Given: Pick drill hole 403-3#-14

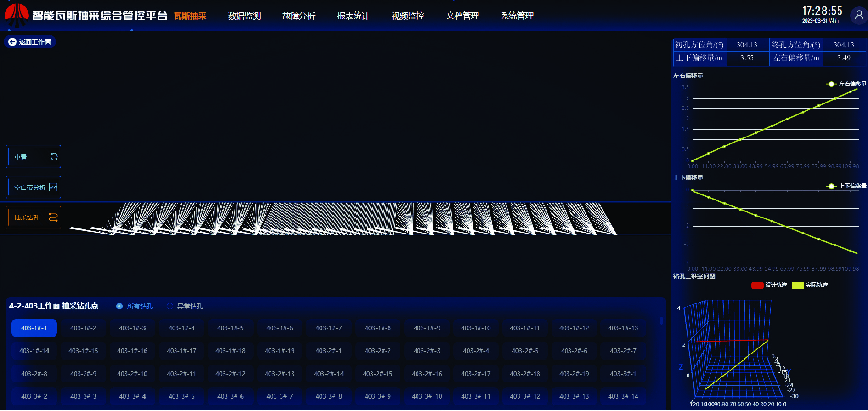Looking at the screenshot, I should tap(623, 396).
